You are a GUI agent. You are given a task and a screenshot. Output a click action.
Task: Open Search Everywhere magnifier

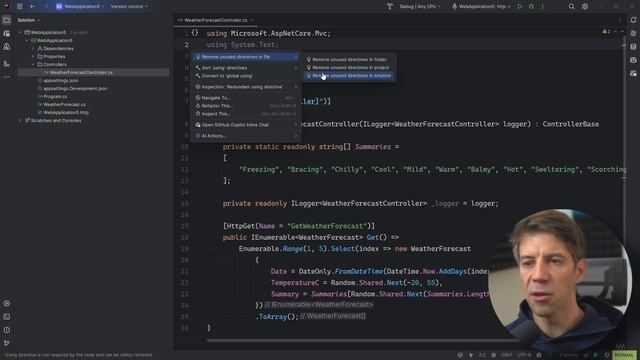(571, 7)
